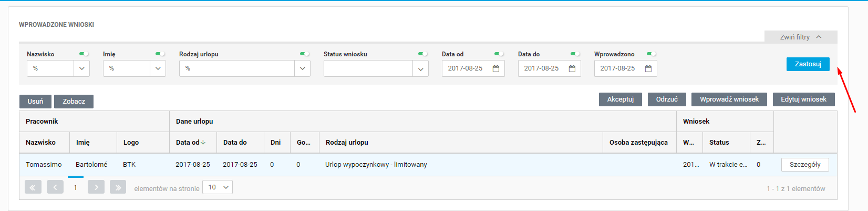
Task: Open the Data od calendar picker
Action: tap(495, 68)
